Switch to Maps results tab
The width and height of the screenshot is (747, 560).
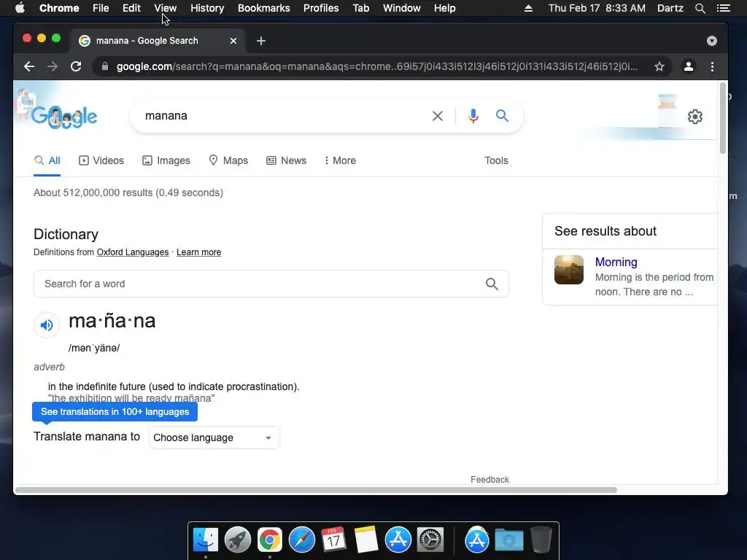coord(228,161)
